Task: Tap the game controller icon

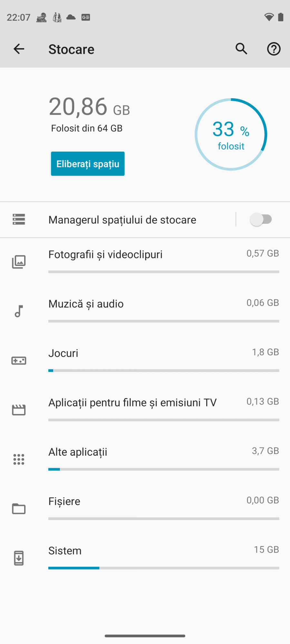Action: 19,361
